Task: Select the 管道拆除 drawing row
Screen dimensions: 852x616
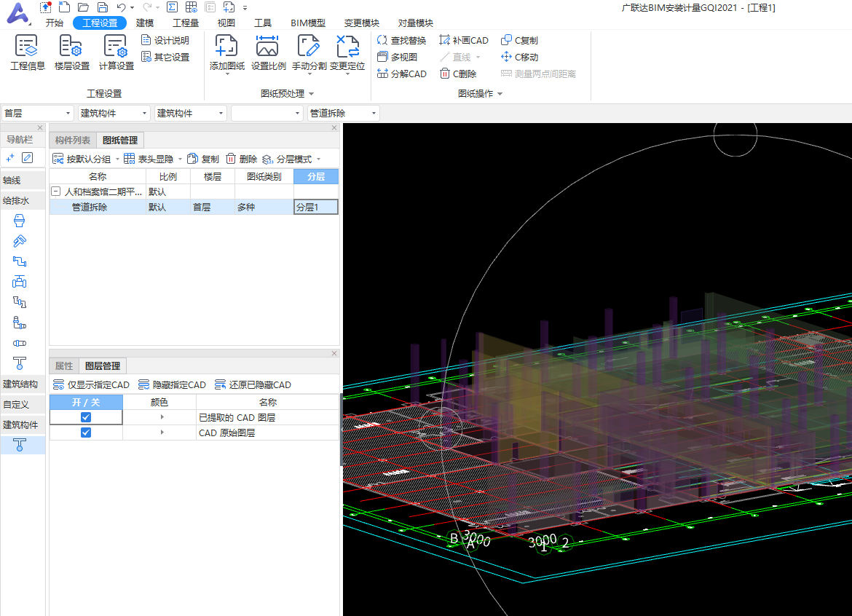Action: coord(194,207)
